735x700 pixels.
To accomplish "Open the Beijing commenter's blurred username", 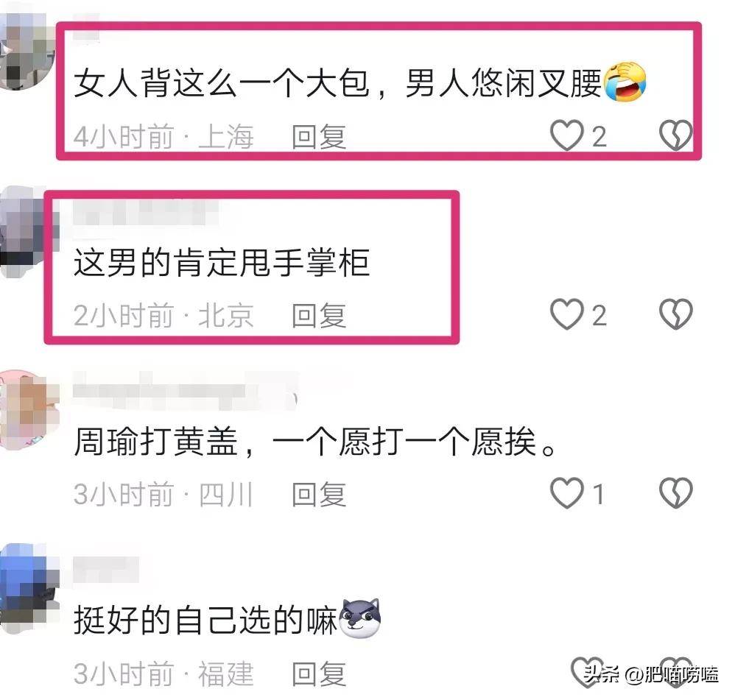I will tap(145, 213).
